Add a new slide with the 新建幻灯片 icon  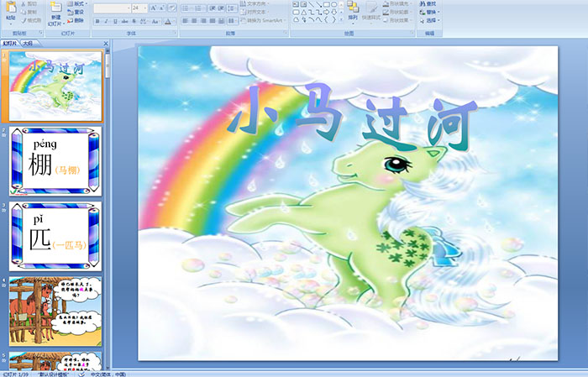click(x=56, y=7)
